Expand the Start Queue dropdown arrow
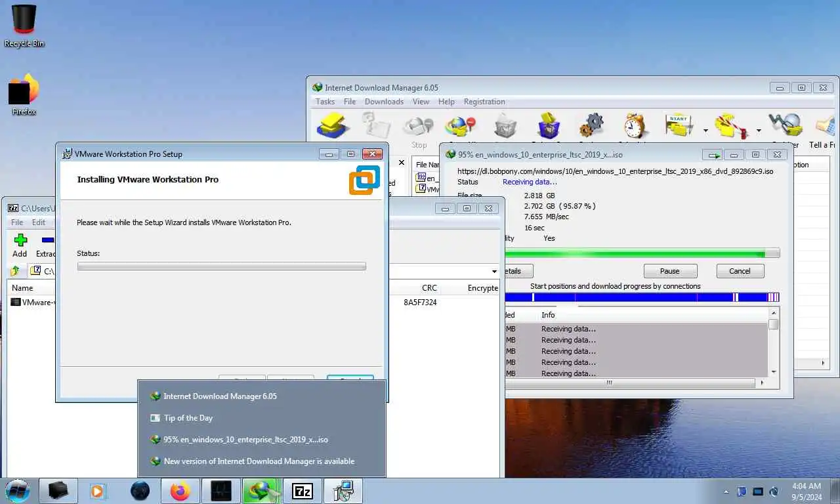The height and width of the screenshot is (504, 840). 705,131
